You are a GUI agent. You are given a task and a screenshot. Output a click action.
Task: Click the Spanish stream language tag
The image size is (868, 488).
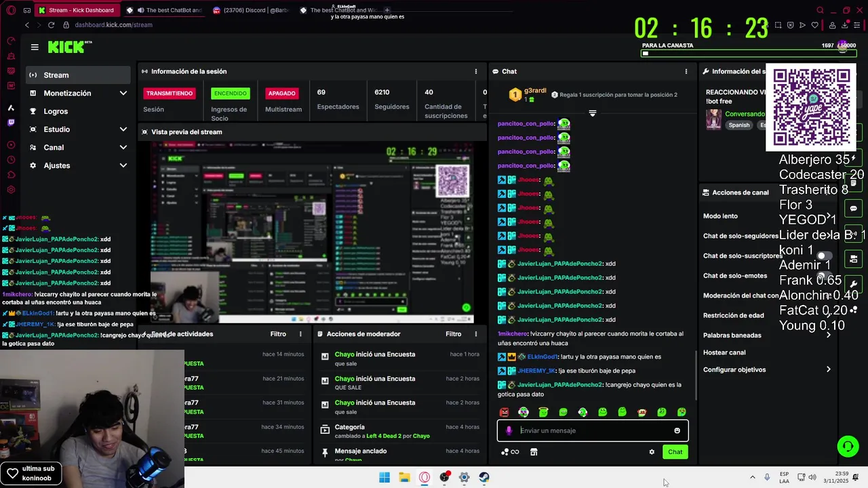click(x=739, y=125)
